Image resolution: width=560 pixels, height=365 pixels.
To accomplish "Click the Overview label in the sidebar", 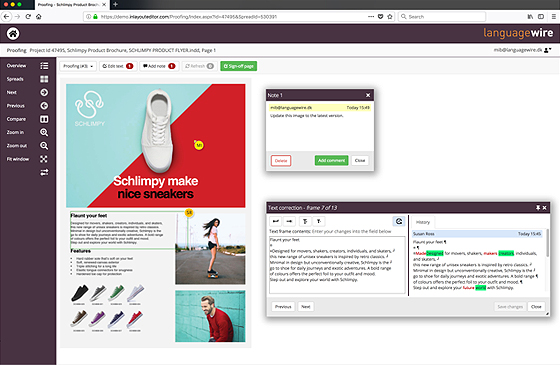I will pyautogui.click(x=16, y=66).
